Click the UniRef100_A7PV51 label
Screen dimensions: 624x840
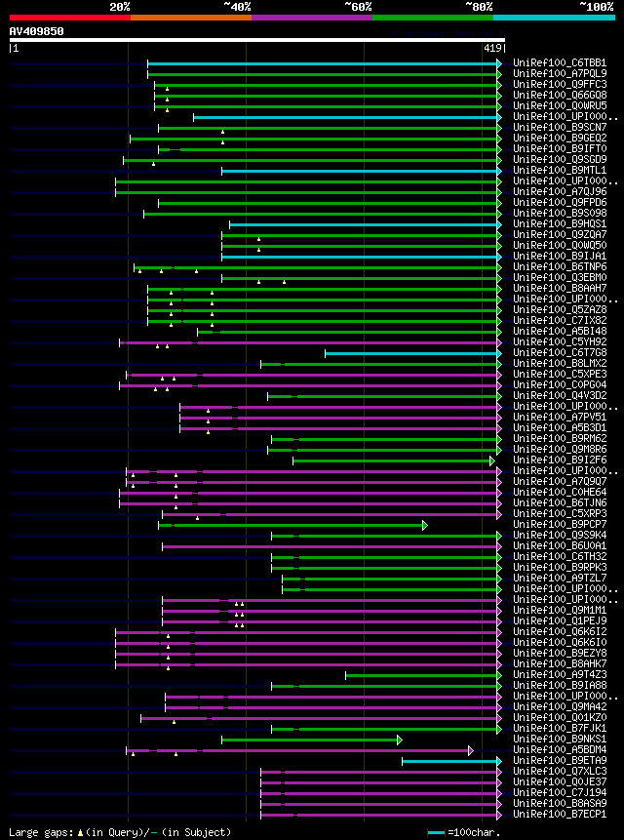pyautogui.click(x=560, y=418)
